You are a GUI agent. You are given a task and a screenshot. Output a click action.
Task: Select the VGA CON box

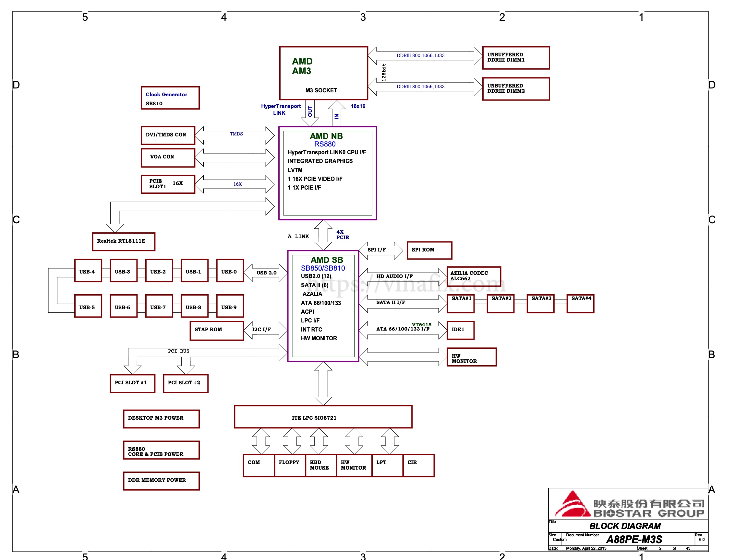point(168,157)
